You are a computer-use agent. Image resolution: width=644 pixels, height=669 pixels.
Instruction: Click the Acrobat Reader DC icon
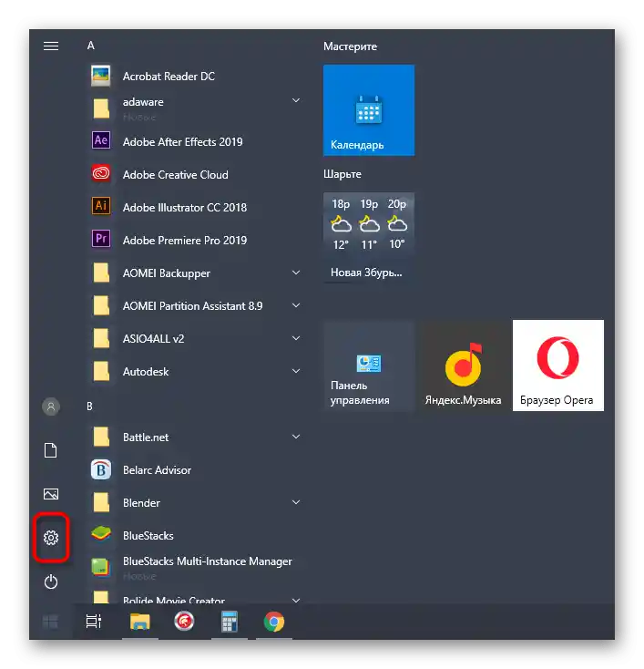tap(101, 76)
